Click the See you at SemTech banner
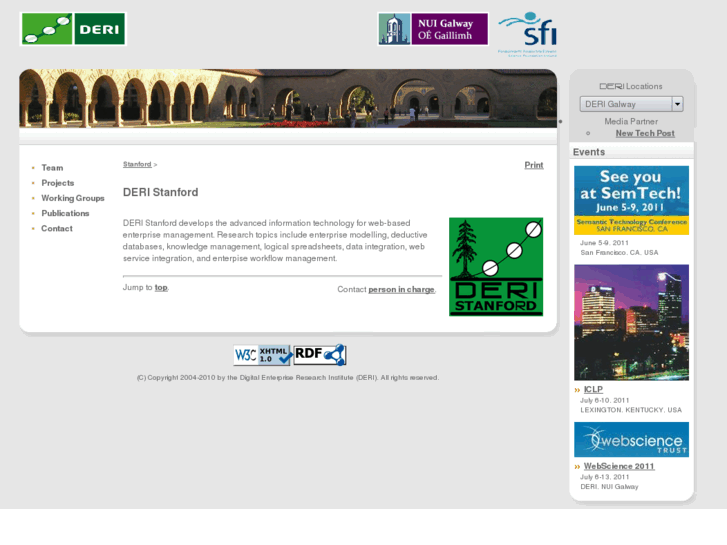 click(x=631, y=200)
